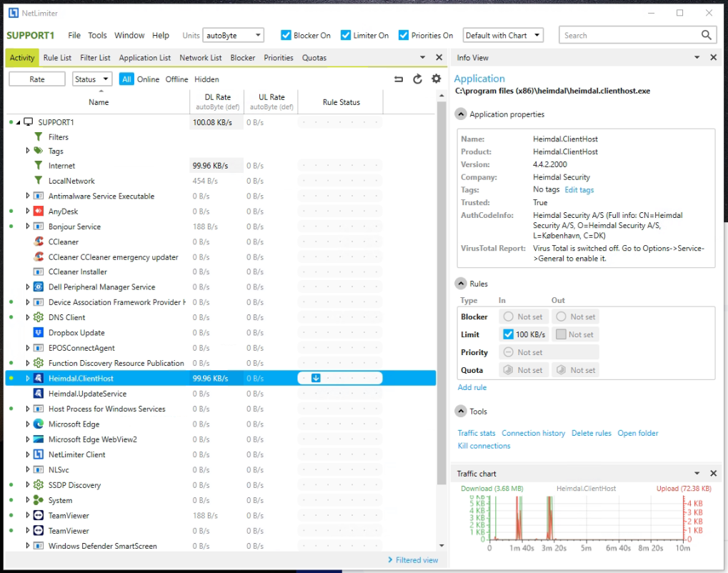
Task: Click the collapse-all icon beside refresh
Action: click(399, 79)
